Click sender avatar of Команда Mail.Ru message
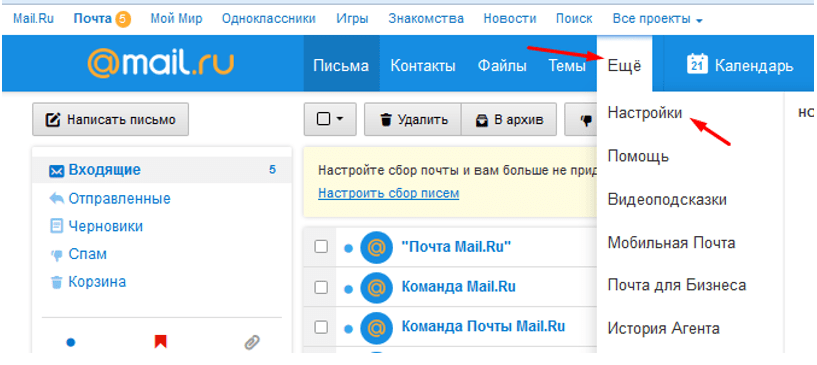The height and width of the screenshot is (365, 817). tap(376, 287)
